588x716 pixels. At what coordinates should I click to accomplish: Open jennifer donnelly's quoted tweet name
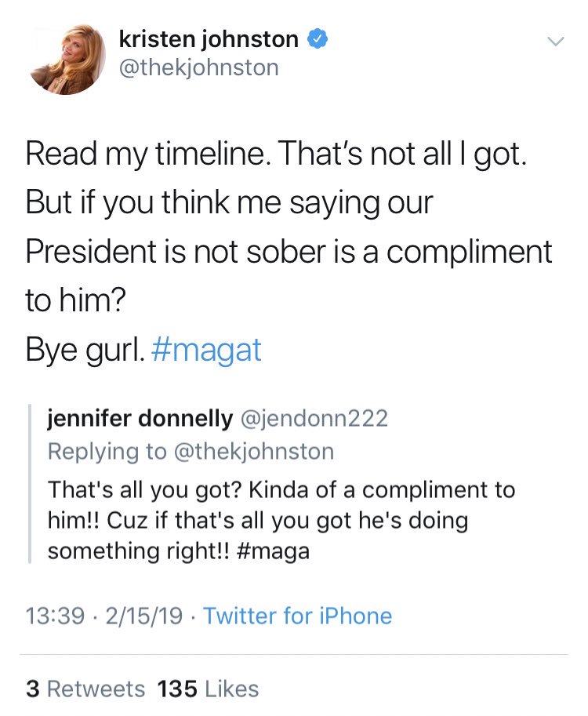coord(140,418)
